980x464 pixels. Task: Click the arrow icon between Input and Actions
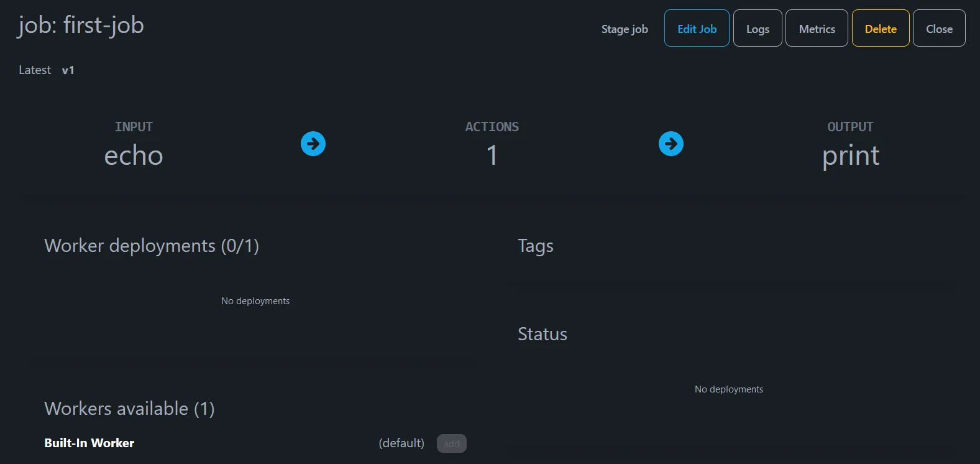(313, 144)
